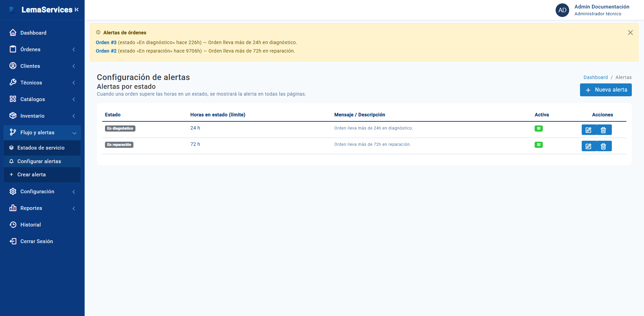
Task: Delete the En reparación alert
Action: tap(603, 146)
